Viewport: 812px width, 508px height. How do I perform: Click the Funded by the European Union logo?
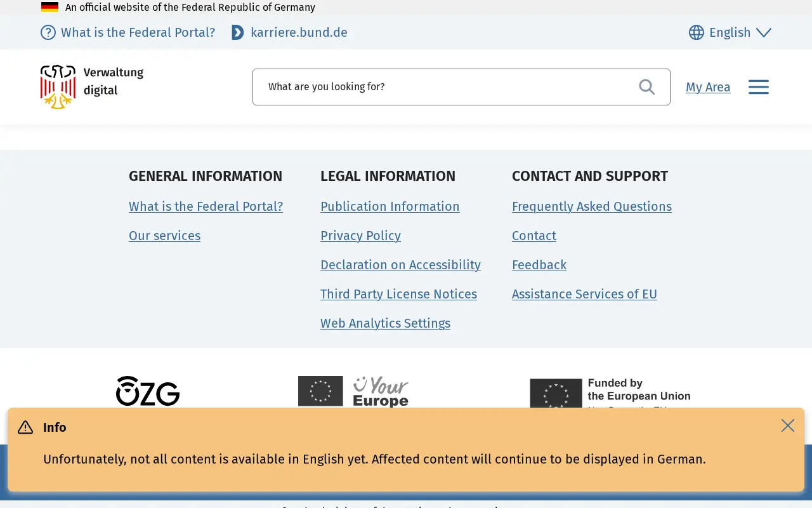tap(610, 393)
